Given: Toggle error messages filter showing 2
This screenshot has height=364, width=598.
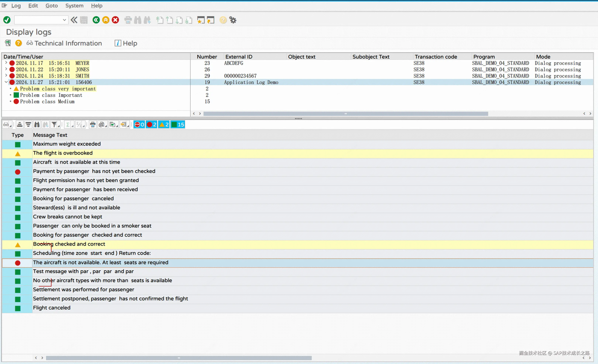Looking at the screenshot, I should [x=151, y=125].
